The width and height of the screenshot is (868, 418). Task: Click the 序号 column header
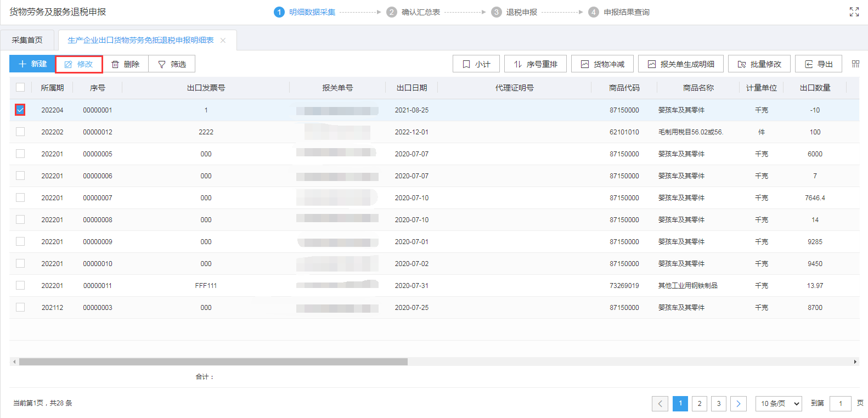(98, 88)
